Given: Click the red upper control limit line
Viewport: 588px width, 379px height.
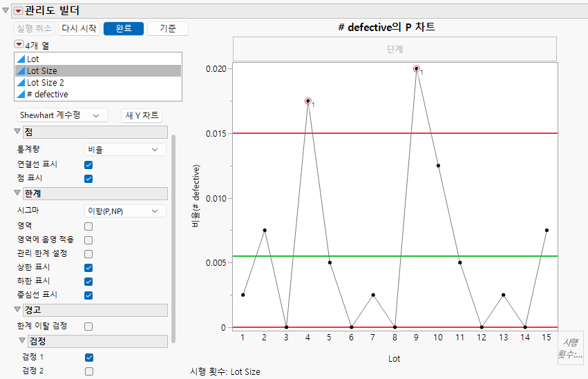Looking at the screenshot, I should 395,133.
